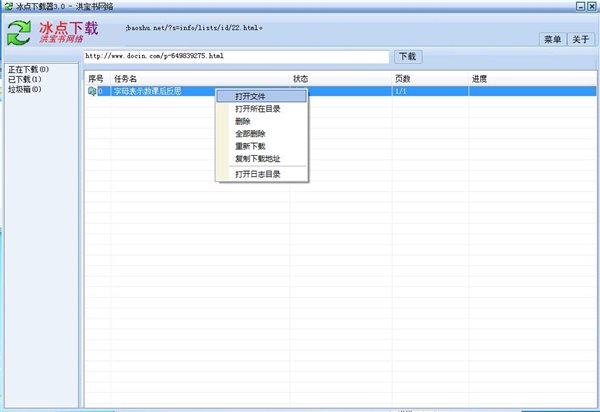Click the task row download status icon
The width and height of the screenshot is (600, 412).
point(92,91)
